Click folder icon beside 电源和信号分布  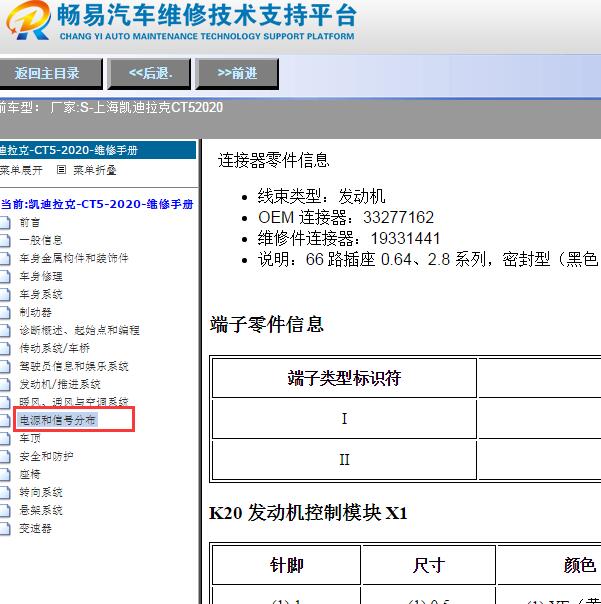click(x=5, y=420)
